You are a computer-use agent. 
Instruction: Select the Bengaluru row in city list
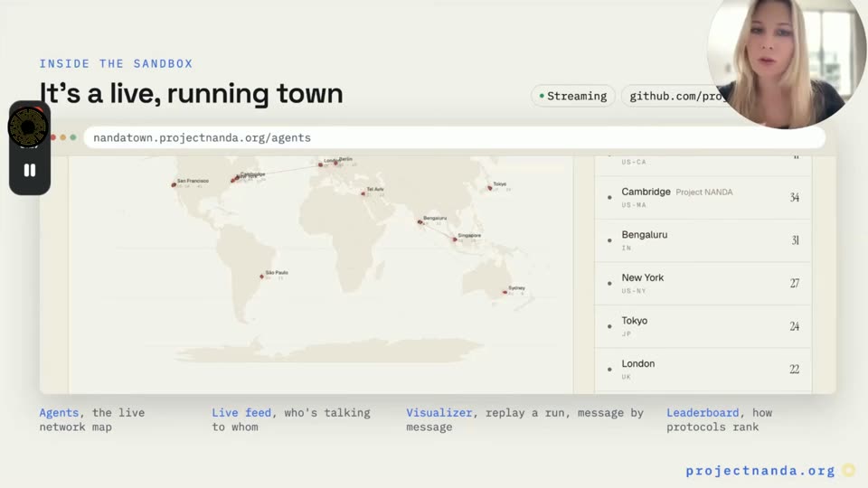[x=703, y=240]
